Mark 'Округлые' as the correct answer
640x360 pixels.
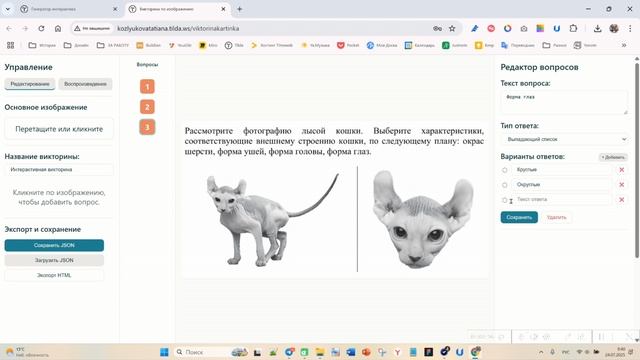point(505,185)
